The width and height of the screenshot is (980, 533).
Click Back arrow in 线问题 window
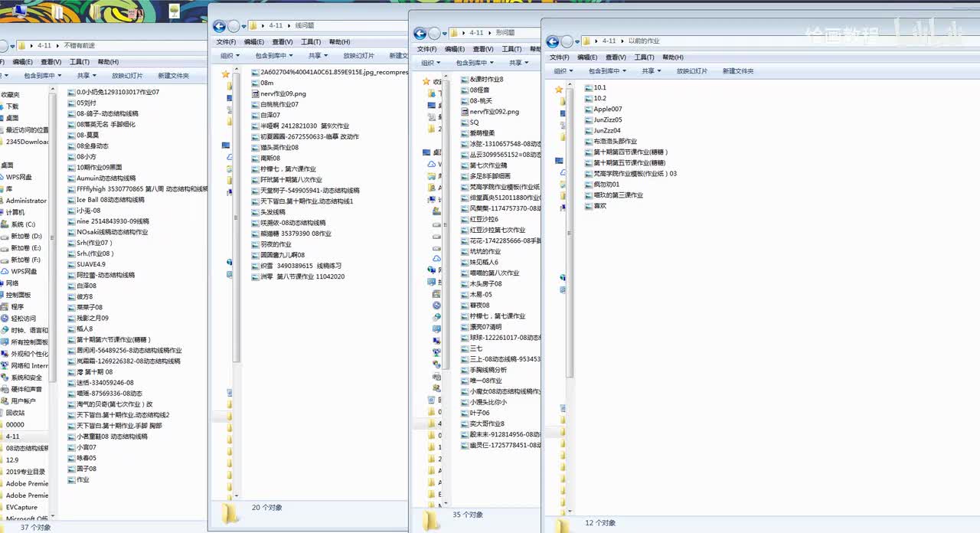219,26
